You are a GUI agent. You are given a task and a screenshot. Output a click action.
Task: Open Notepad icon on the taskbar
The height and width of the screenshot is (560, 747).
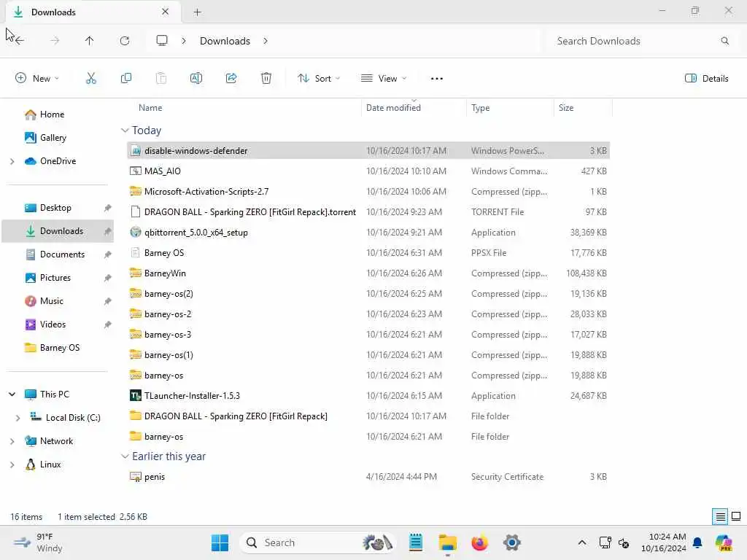(x=416, y=542)
